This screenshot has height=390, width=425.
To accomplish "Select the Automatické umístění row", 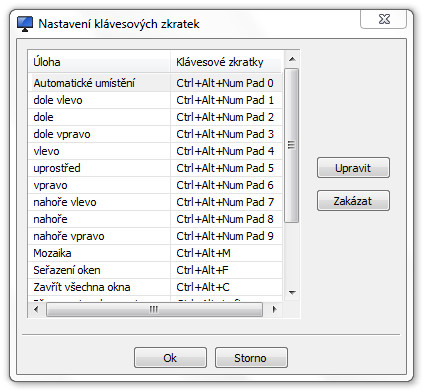I will click(155, 83).
